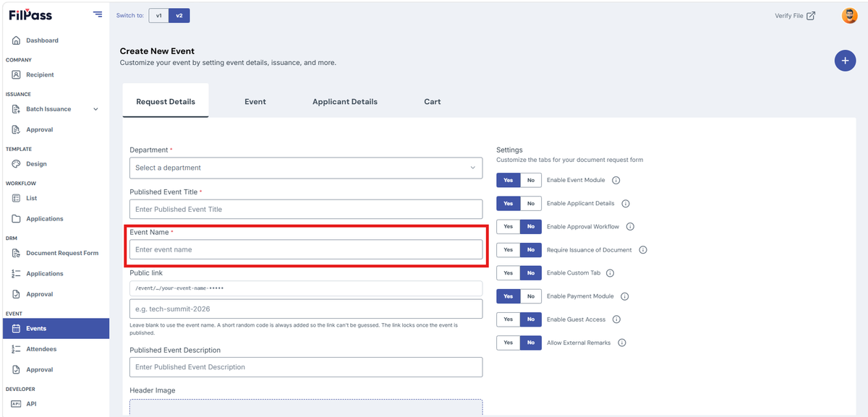
Task: Expand the Batch Issuance chevron
Action: 95,109
